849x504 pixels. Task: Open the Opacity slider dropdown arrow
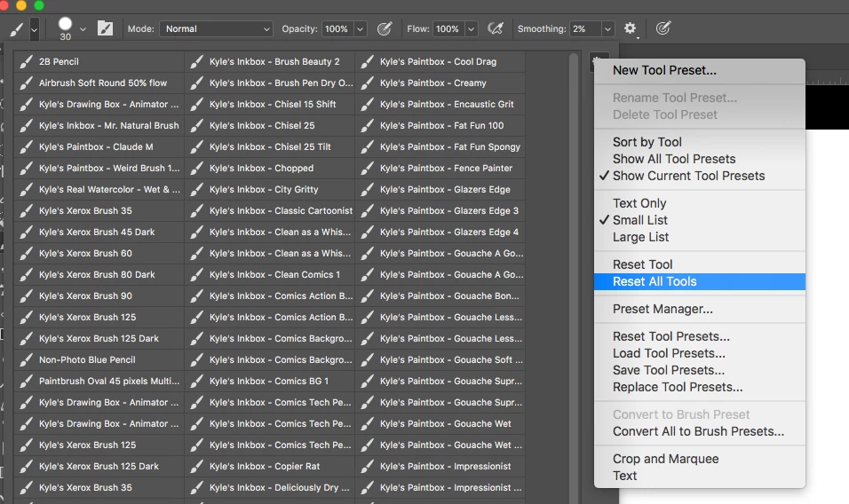click(360, 28)
